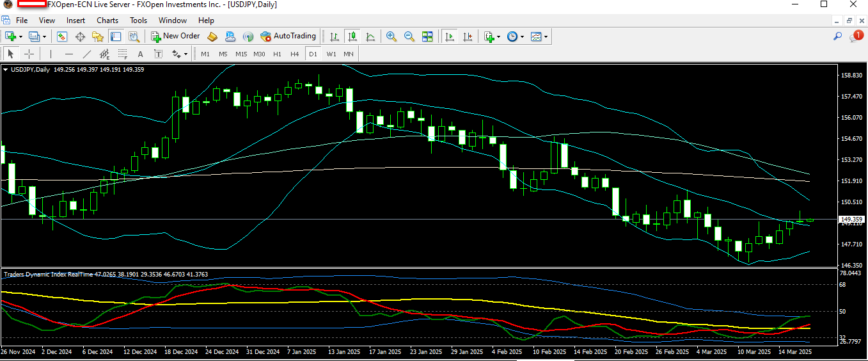Expand the Profiles dropdown arrow
Viewport: 868px width, 361px height.
click(x=44, y=37)
